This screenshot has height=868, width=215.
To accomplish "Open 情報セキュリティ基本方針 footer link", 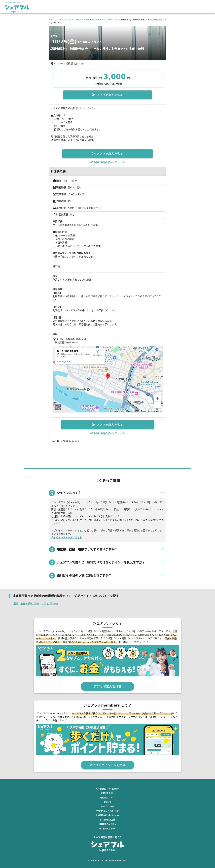I will (107, 811).
